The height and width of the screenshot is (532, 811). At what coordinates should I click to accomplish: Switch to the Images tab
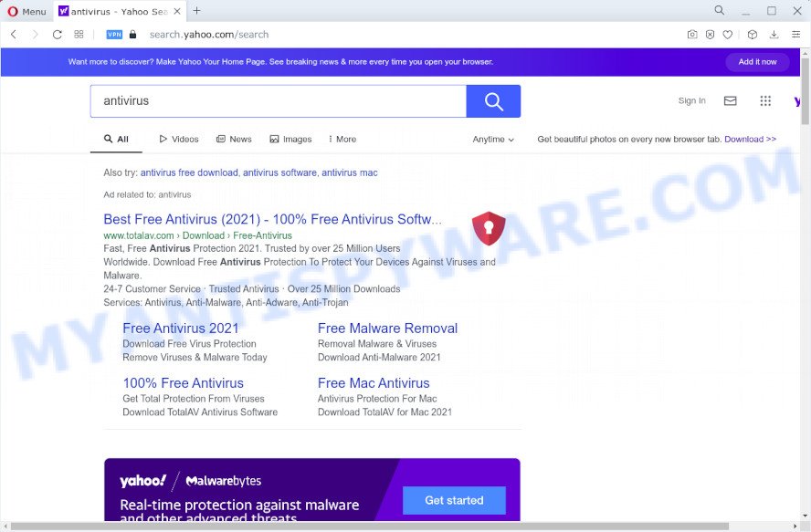(x=290, y=139)
